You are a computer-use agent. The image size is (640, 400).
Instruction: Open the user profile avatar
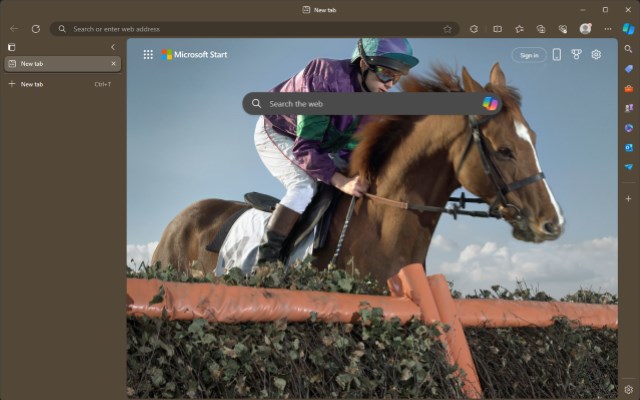585,29
